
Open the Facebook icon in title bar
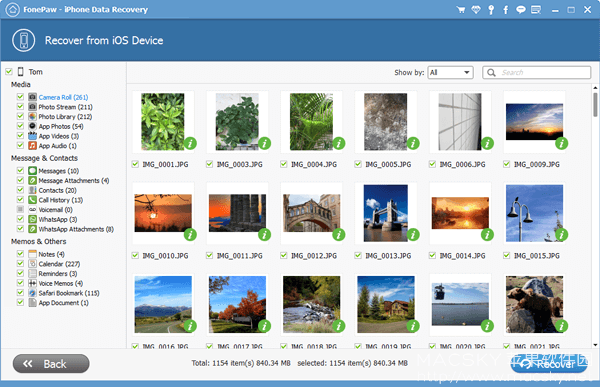[x=505, y=10]
